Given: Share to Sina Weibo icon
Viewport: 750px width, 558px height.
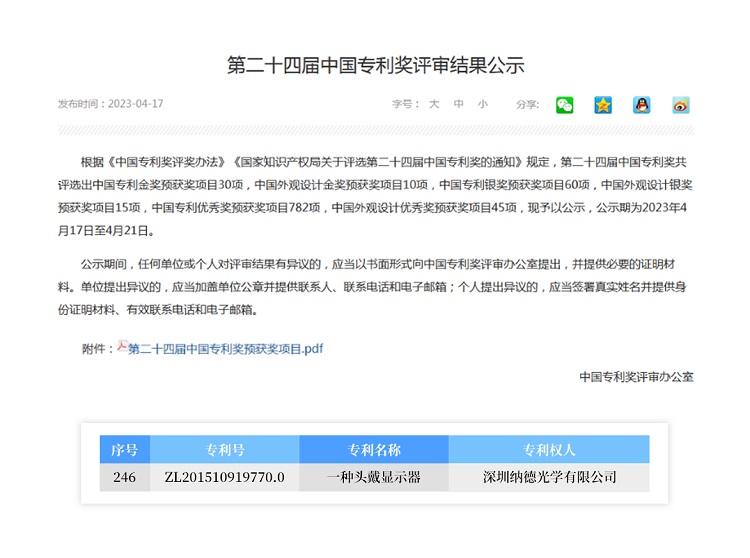Looking at the screenshot, I should [x=681, y=105].
